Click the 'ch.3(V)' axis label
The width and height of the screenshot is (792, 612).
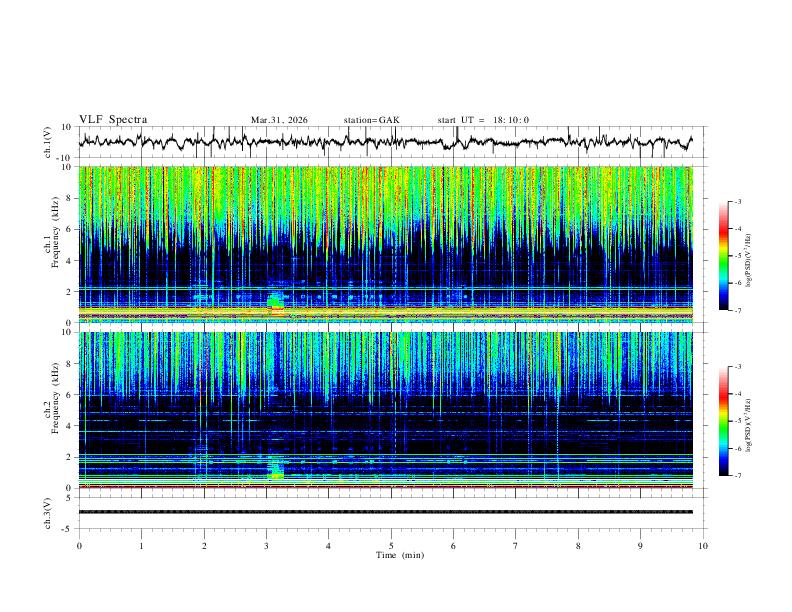click(48, 513)
